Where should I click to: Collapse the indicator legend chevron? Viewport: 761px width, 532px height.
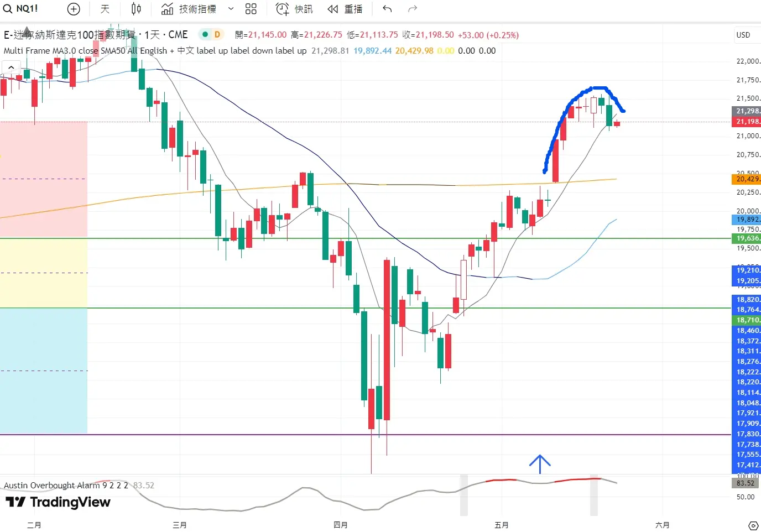point(11,67)
